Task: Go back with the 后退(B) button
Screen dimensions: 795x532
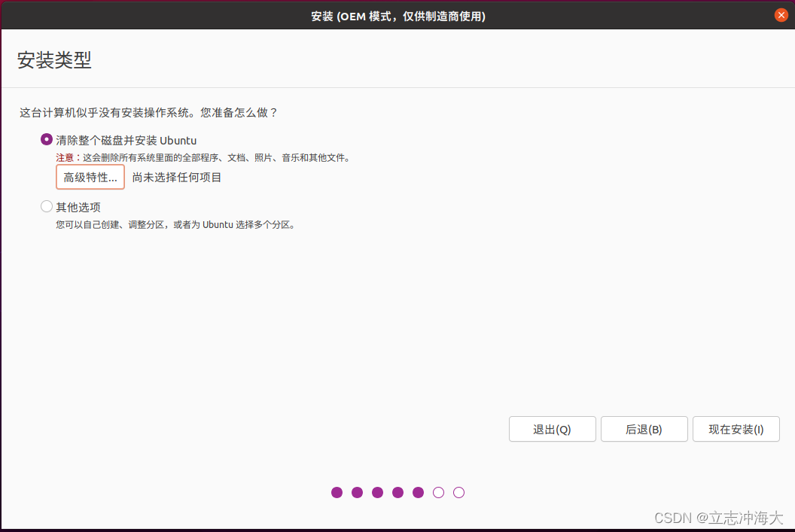Action: point(644,429)
